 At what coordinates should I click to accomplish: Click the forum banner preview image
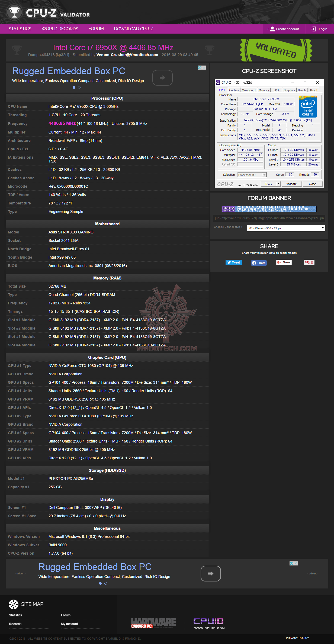[x=269, y=209]
